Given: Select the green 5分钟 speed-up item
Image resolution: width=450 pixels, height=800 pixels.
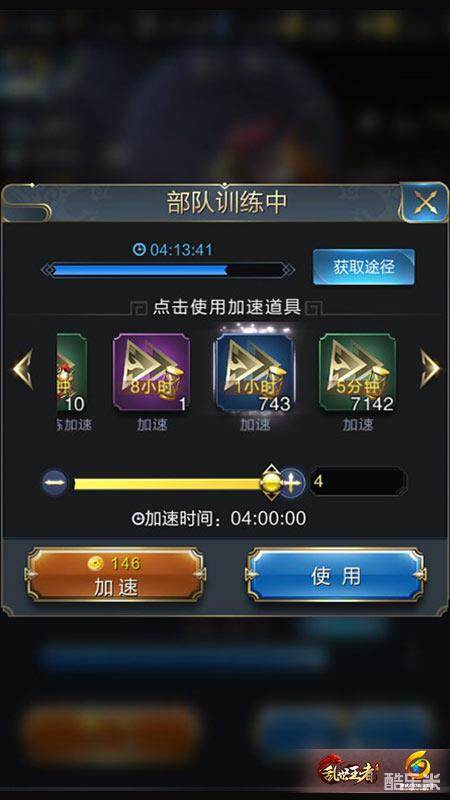Looking at the screenshot, I should [357, 372].
